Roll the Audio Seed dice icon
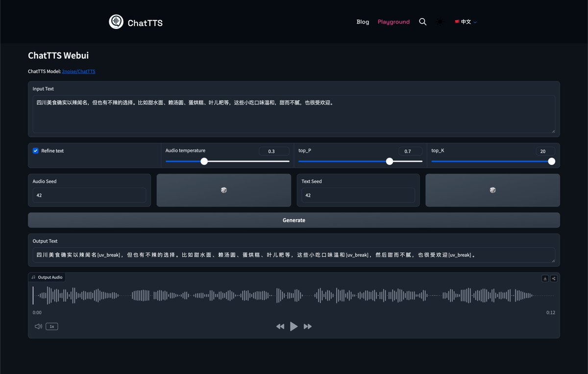Image resolution: width=588 pixels, height=374 pixels. click(223, 190)
